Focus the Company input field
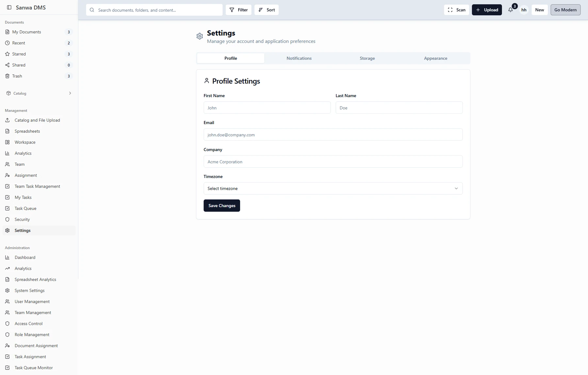 333,161
